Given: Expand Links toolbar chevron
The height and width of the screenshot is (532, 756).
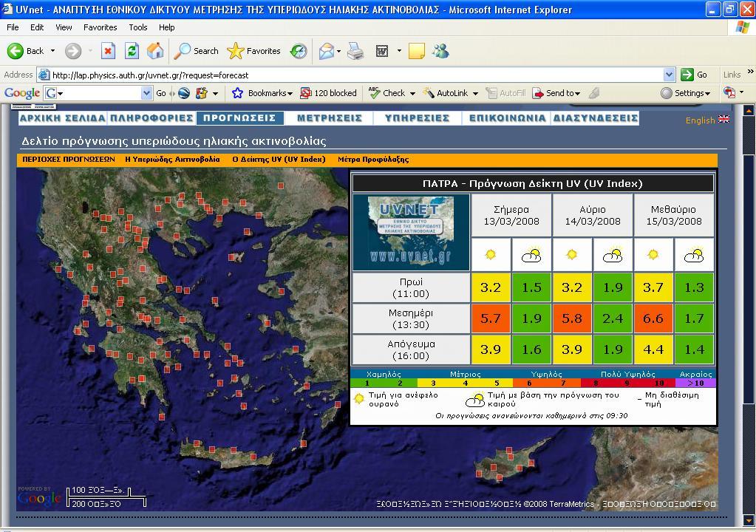Looking at the screenshot, I should [x=750, y=72].
